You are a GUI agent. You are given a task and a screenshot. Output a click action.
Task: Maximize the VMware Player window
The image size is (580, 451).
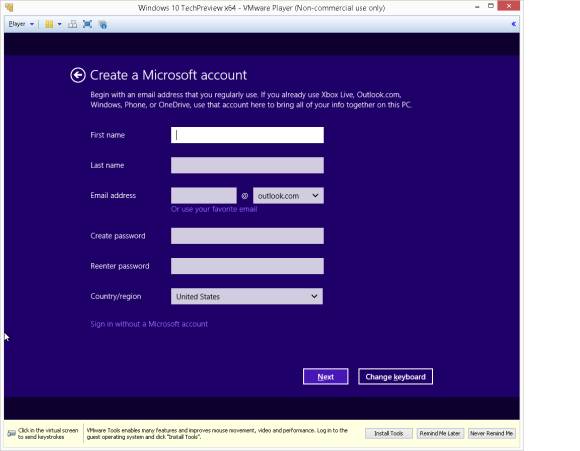coord(490,6)
